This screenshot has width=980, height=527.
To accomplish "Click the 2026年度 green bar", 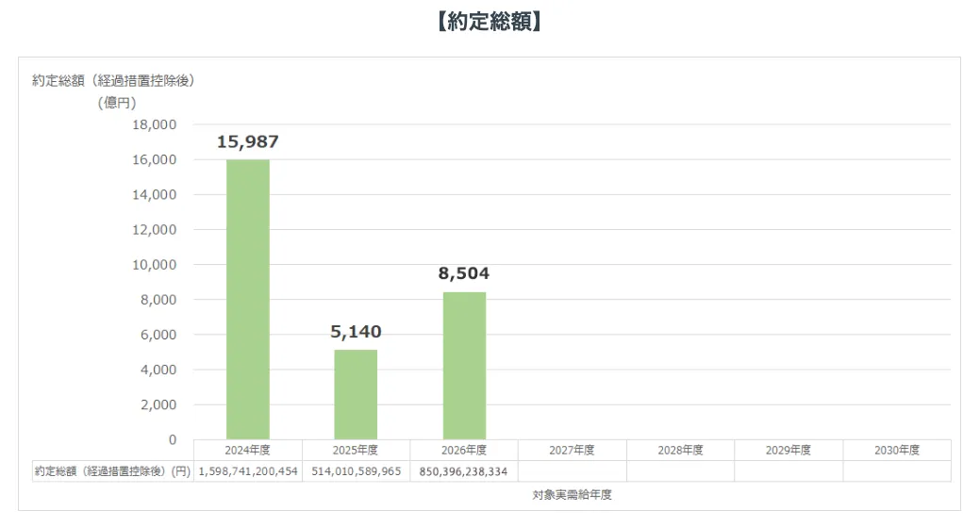I will 464,366.
